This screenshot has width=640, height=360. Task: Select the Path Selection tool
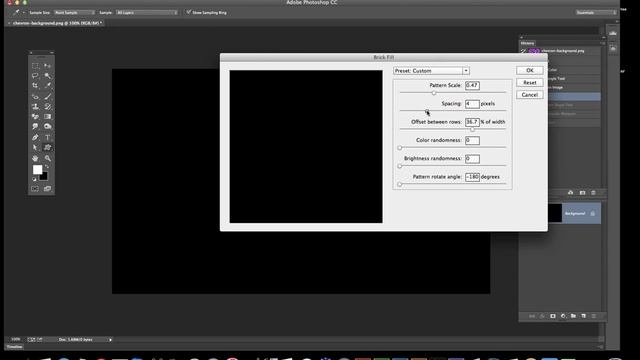[35, 147]
